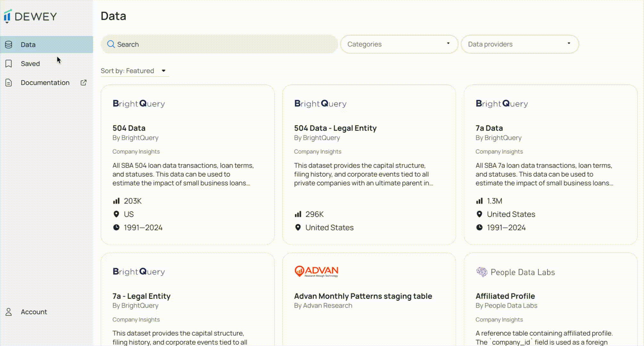Click the BrightQuery logo on 7a Data card
Image resolution: width=644 pixels, height=346 pixels.
point(502,103)
